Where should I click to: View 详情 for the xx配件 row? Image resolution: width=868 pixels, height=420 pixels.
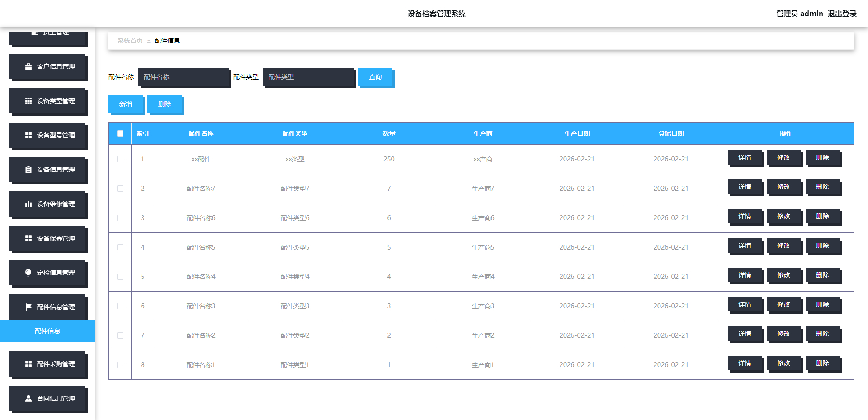click(x=745, y=158)
